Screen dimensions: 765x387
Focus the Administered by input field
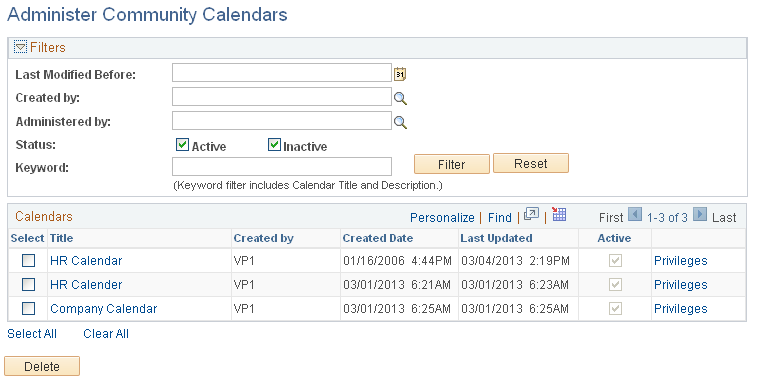pyautogui.click(x=282, y=121)
